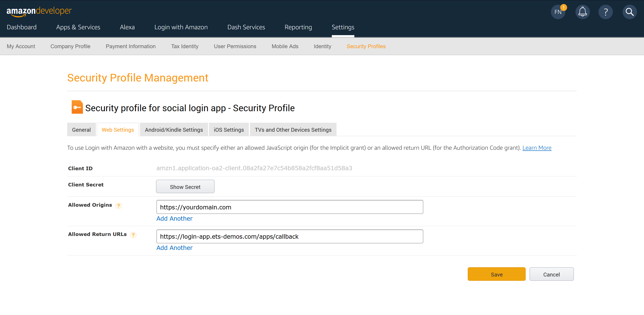644x315 pixels.
Task: Open User Permissions settings
Action: 235,46
